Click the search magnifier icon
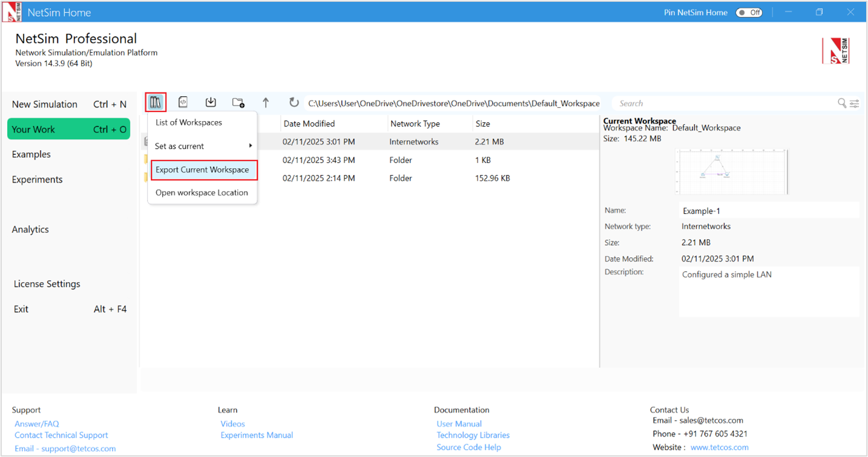868x457 pixels. click(x=842, y=104)
